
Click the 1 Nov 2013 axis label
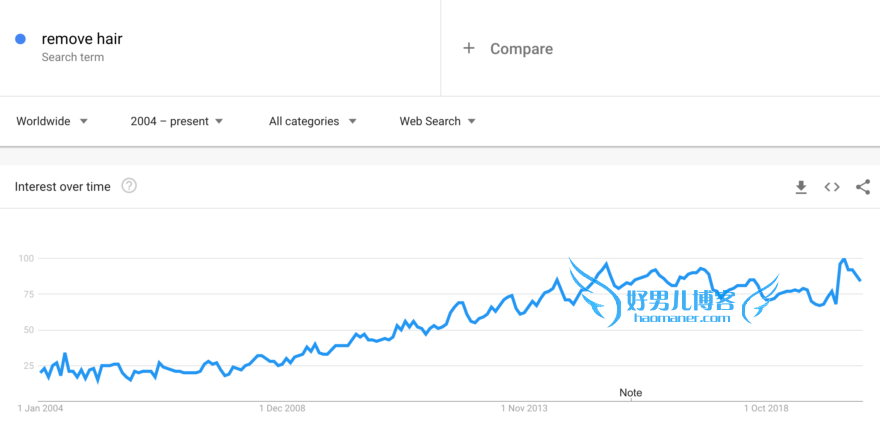pos(524,408)
